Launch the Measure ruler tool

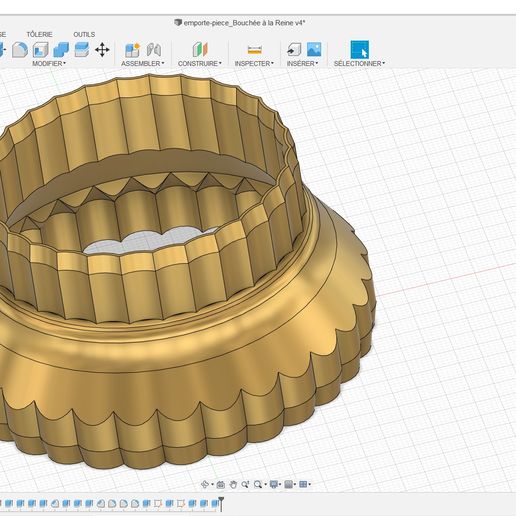pos(255,50)
